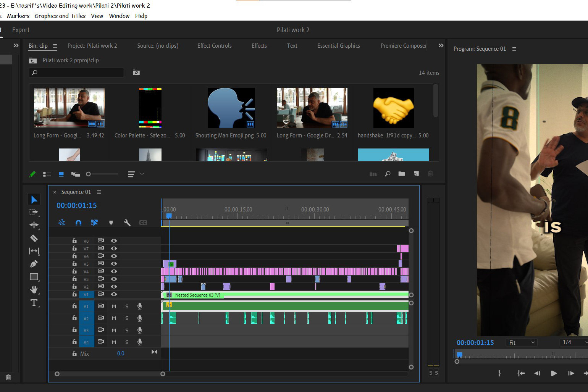
Task: Adjust the bin thumbnail size slider
Action: point(89,174)
